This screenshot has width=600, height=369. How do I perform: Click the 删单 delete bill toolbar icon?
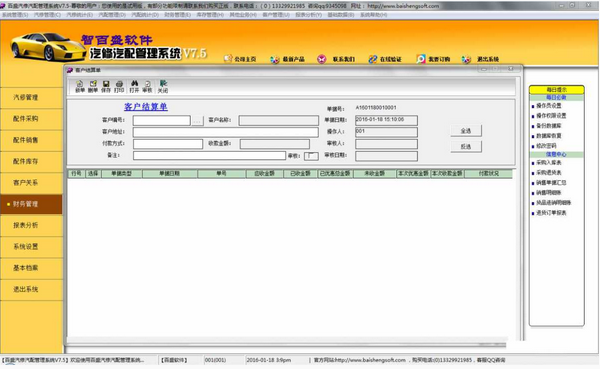[x=93, y=87]
